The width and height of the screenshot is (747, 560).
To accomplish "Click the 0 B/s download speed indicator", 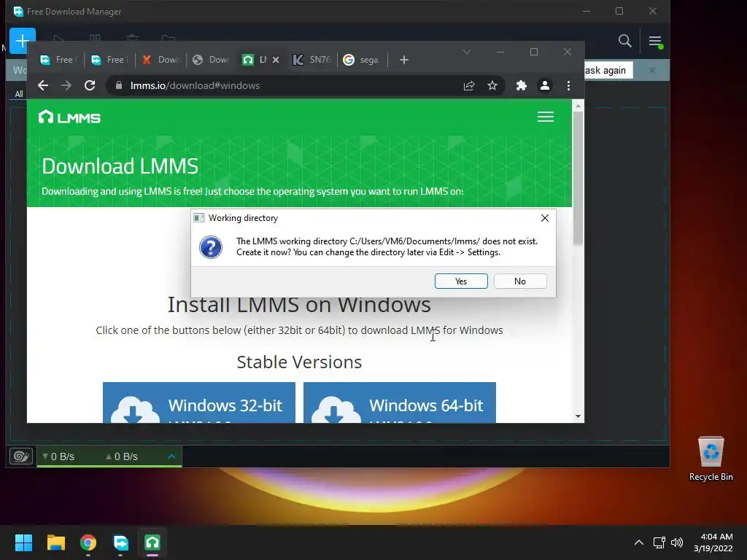I will pyautogui.click(x=58, y=456).
